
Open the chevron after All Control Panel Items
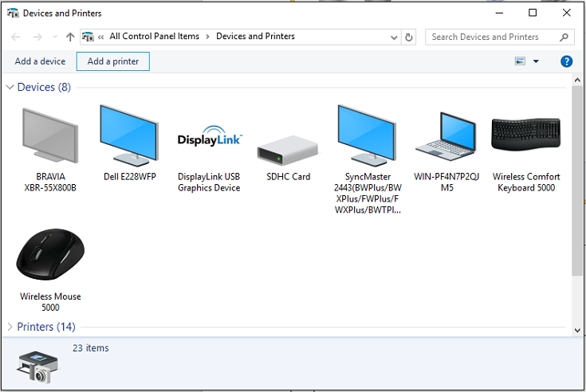point(207,37)
